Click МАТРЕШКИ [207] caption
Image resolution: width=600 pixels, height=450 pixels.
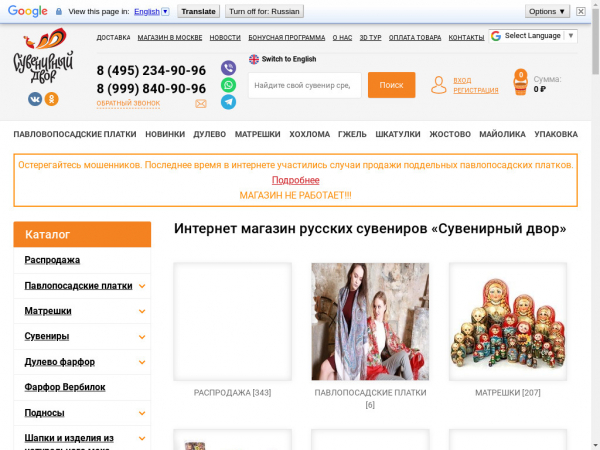coord(508,393)
